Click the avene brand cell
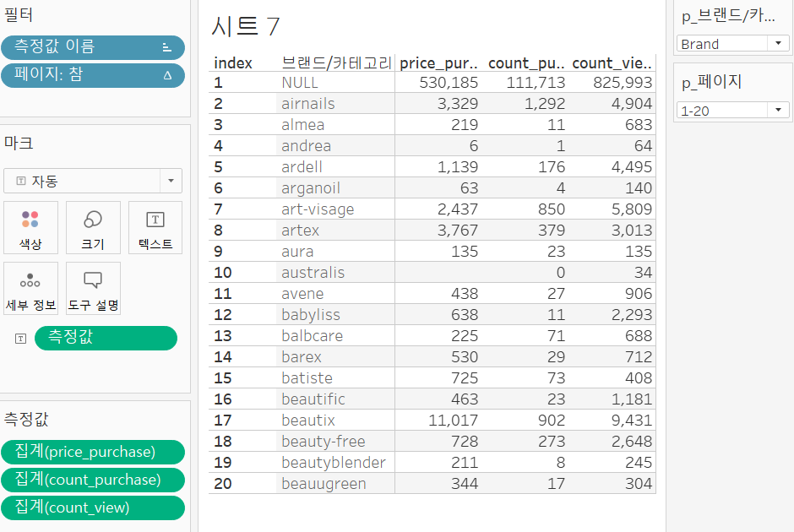The height and width of the screenshot is (532, 794). click(x=302, y=294)
